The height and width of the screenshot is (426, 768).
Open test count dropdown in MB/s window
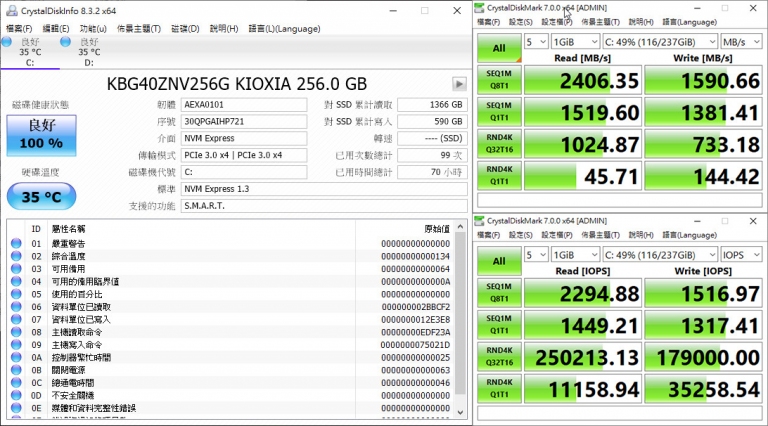[x=536, y=42]
